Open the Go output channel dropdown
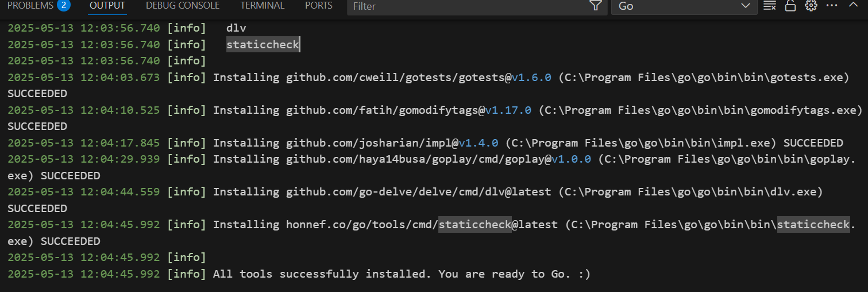The height and width of the screenshot is (292, 868). 684,6
